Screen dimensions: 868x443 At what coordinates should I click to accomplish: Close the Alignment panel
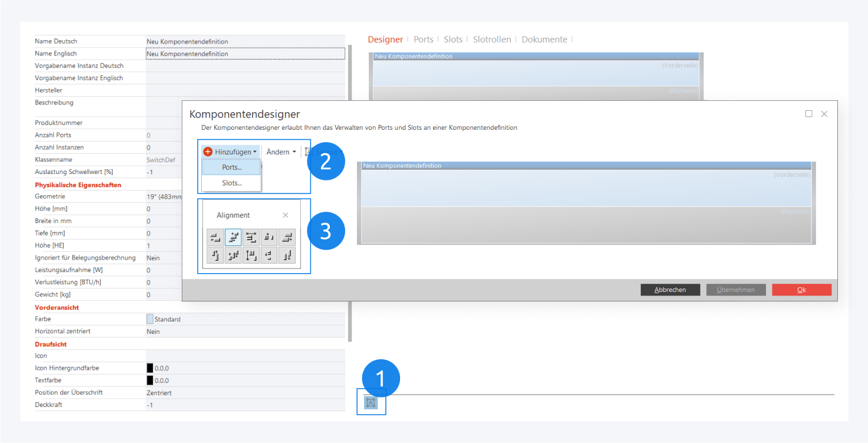[x=286, y=215]
